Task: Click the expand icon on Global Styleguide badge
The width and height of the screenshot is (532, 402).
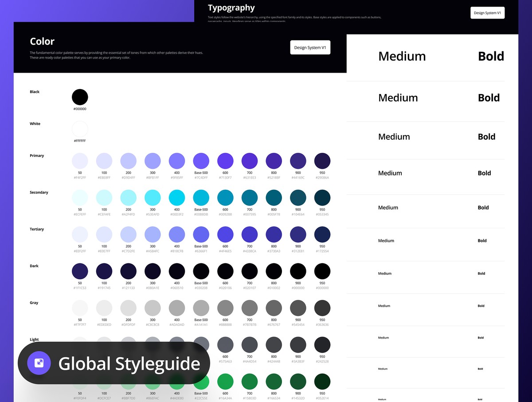Action: tap(39, 363)
